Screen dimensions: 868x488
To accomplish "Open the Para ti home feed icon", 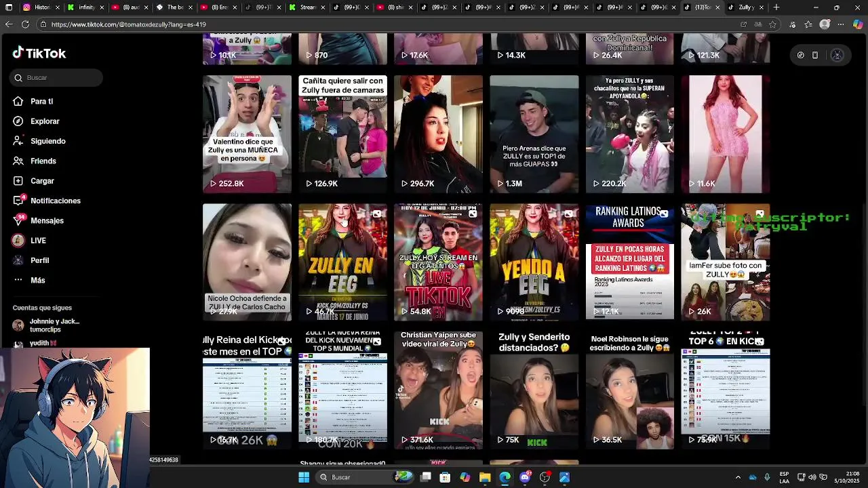I will [18, 101].
